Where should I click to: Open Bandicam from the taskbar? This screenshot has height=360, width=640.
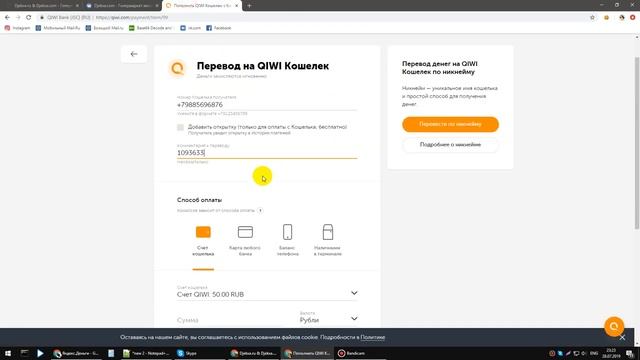pos(351,353)
